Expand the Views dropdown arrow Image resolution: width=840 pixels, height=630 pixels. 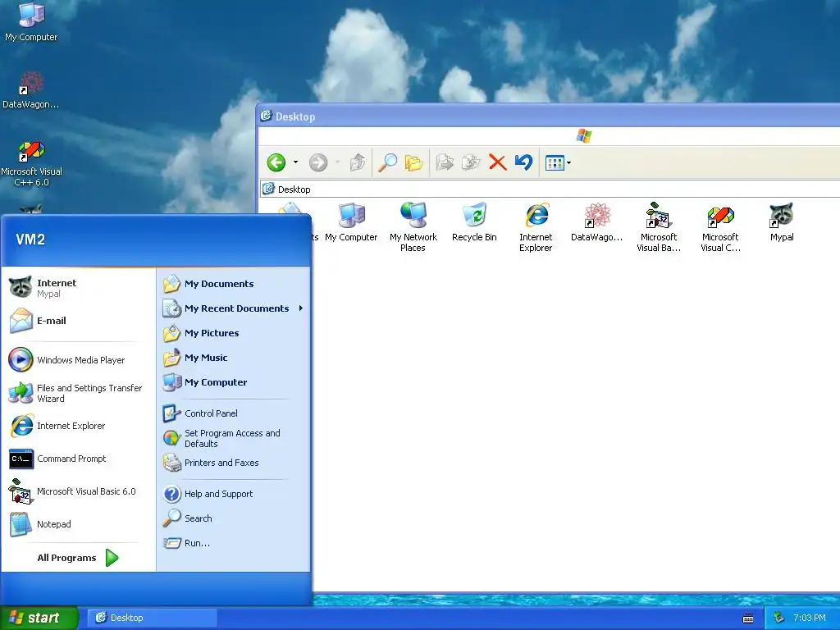point(569,163)
